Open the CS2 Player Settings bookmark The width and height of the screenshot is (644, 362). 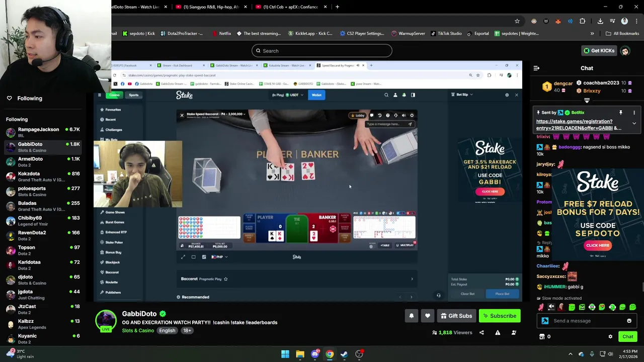click(x=362, y=34)
